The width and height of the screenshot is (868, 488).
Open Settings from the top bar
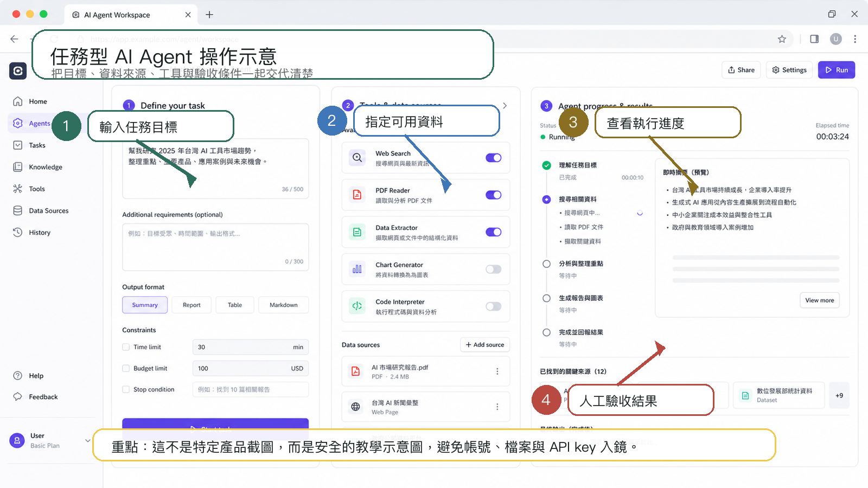pyautogui.click(x=789, y=70)
